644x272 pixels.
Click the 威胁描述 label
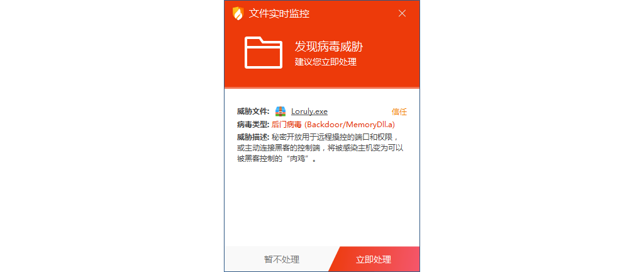pyautogui.click(x=253, y=137)
